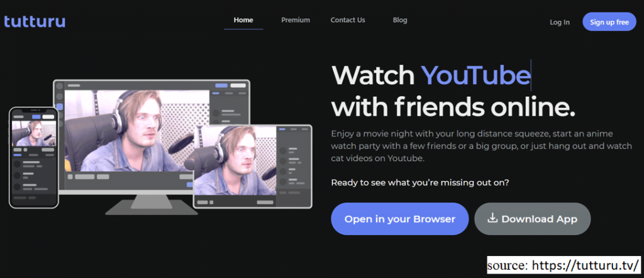
Task: Click the Sign up free button
Action: click(609, 22)
